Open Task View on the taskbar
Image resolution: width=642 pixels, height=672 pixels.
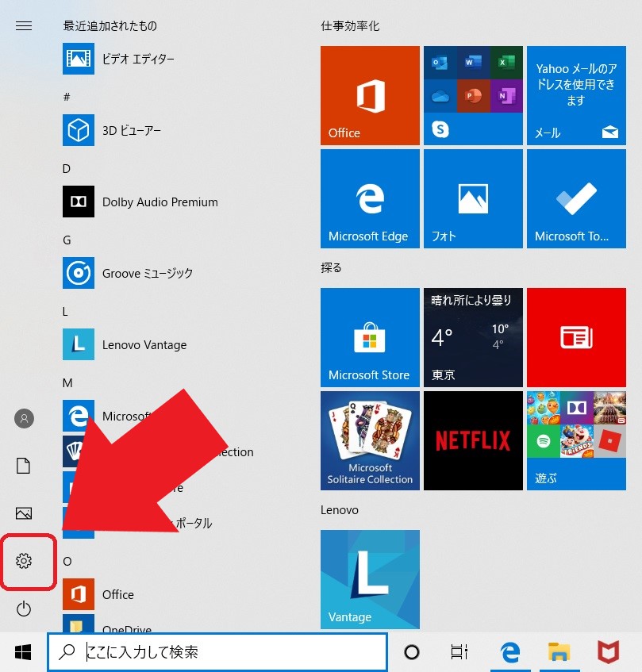click(459, 652)
